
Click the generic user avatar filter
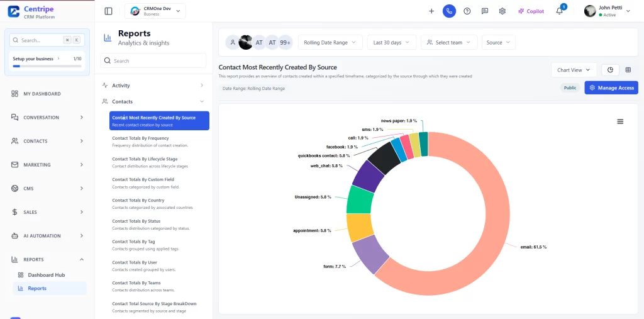[233, 42]
